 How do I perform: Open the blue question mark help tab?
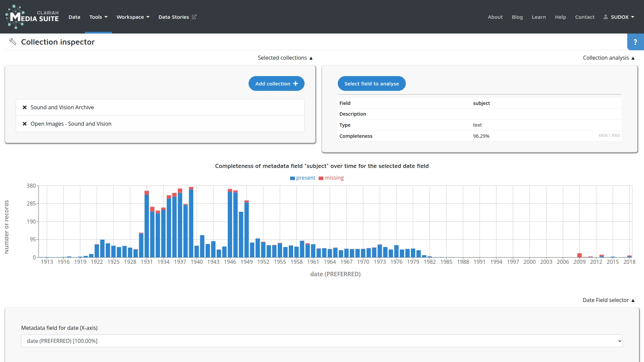click(635, 42)
